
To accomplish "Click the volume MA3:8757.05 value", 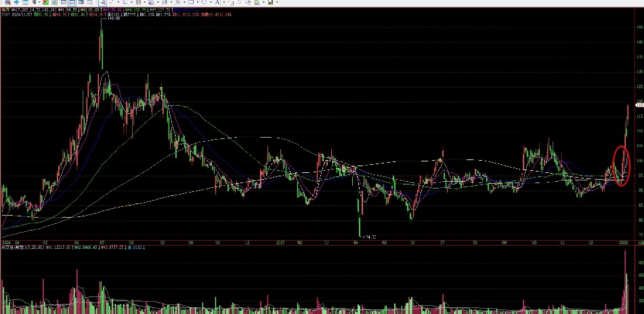I will coord(112,248).
